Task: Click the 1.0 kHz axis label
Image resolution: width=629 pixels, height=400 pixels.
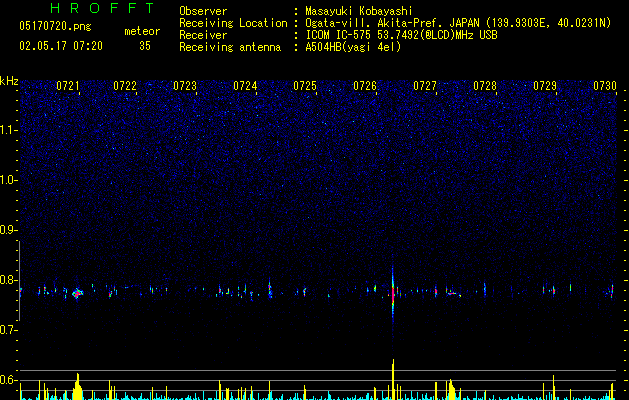Action: pos(9,180)
